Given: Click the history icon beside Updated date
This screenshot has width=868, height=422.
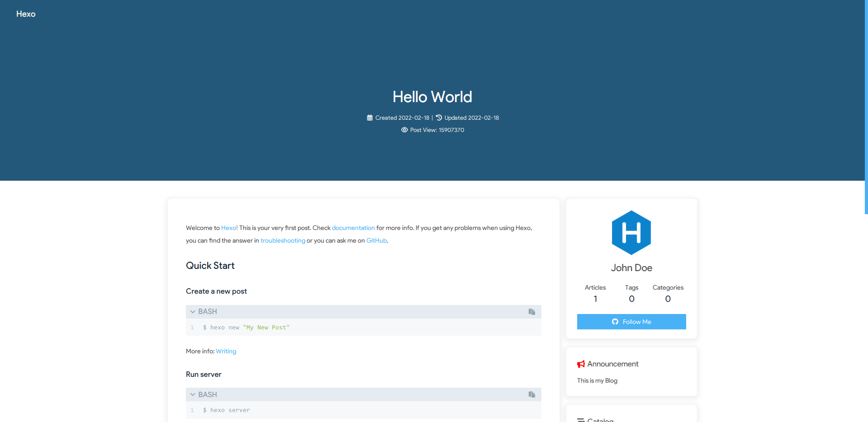Looking at the screenshot, I should 439,117.
